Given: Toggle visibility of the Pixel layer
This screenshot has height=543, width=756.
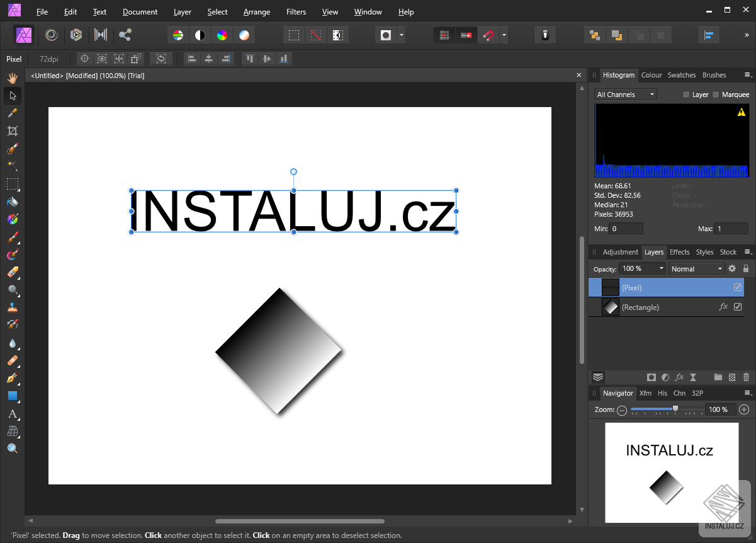Looking at the screenshot, I should click(738, 287).
